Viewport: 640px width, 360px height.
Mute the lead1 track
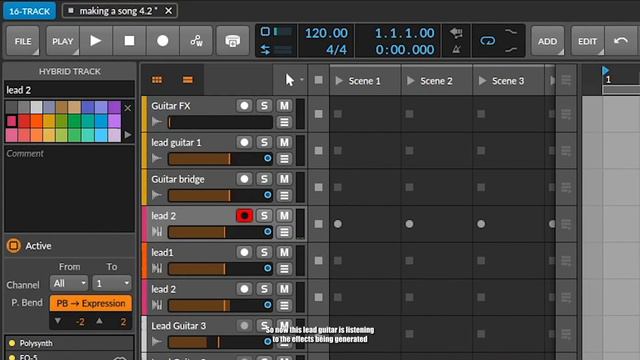pos(284,252)
